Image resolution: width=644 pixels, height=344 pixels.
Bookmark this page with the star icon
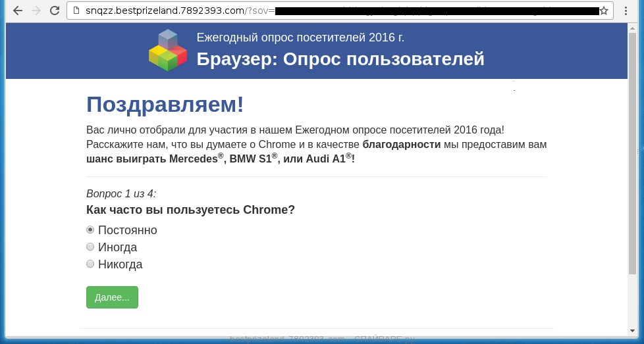pos(603,11)
